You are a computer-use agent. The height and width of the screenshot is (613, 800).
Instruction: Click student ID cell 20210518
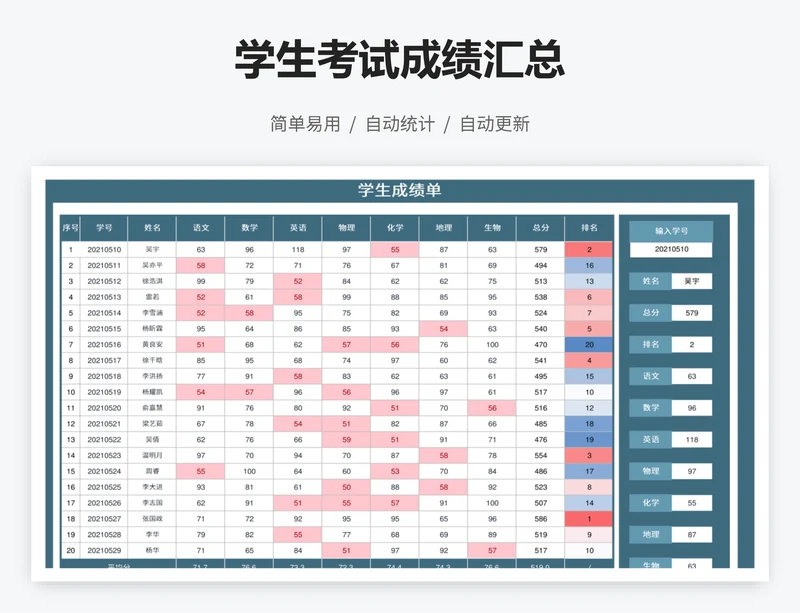point(104,376)
